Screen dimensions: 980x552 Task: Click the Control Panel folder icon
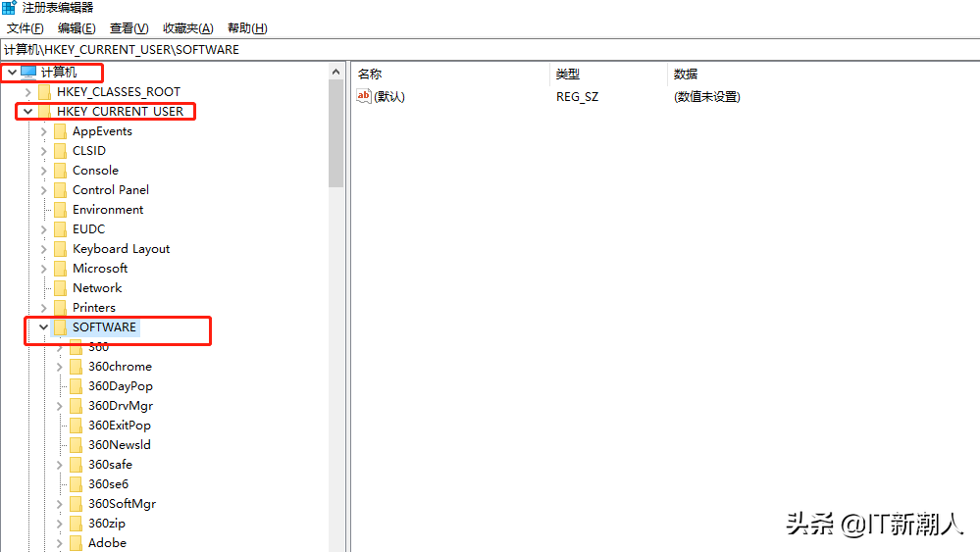point(60,190)
